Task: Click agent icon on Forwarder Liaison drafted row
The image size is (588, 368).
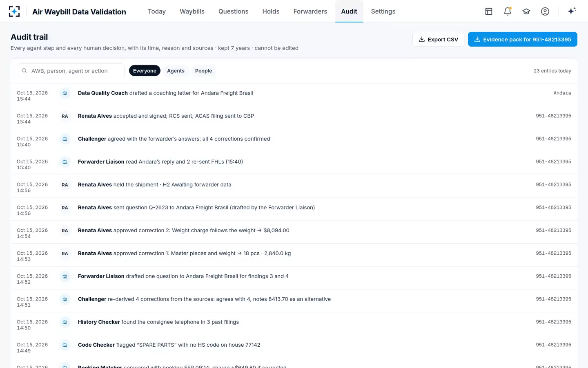Action: [x=65, y=276]
